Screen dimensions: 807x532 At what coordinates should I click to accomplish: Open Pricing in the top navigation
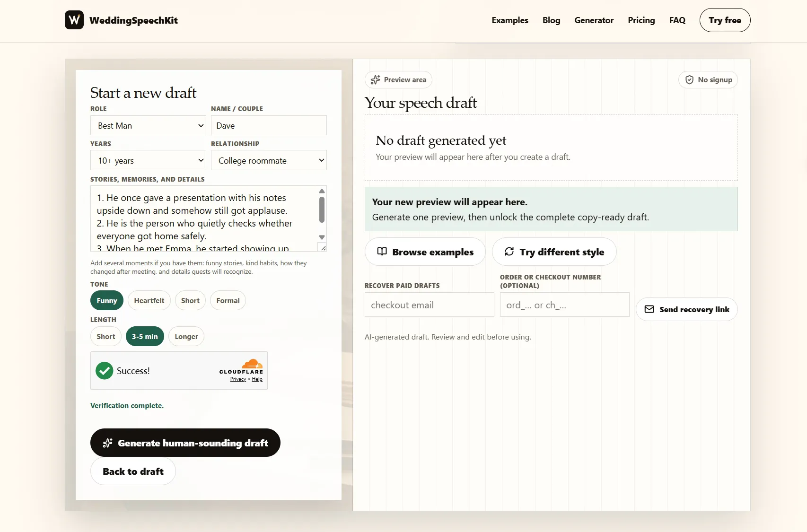(x=641, y=20)
